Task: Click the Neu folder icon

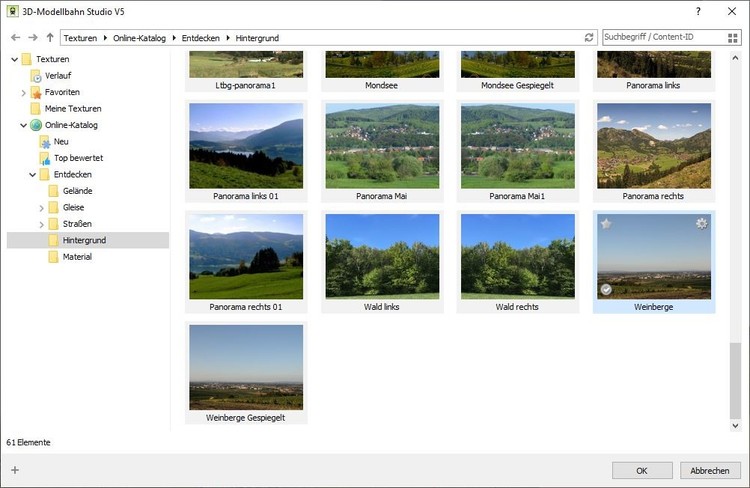Action: pyautogui.click(x=44, y=142)
